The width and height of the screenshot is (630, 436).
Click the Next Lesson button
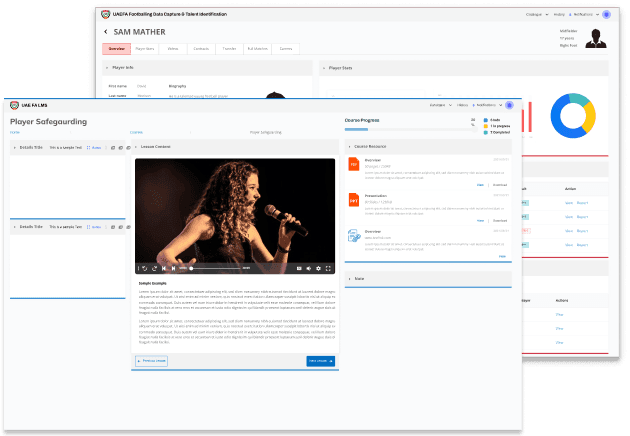coord(320,360)
